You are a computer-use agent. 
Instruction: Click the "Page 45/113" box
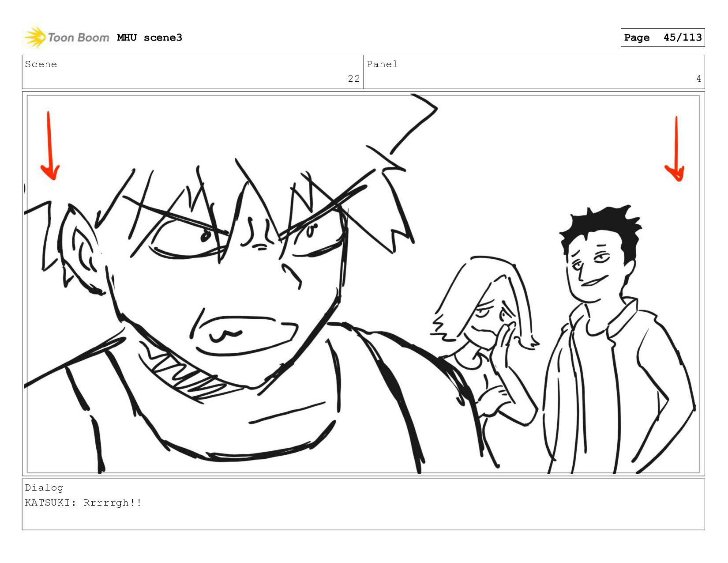pyautogui.click(x=663, y=38)
